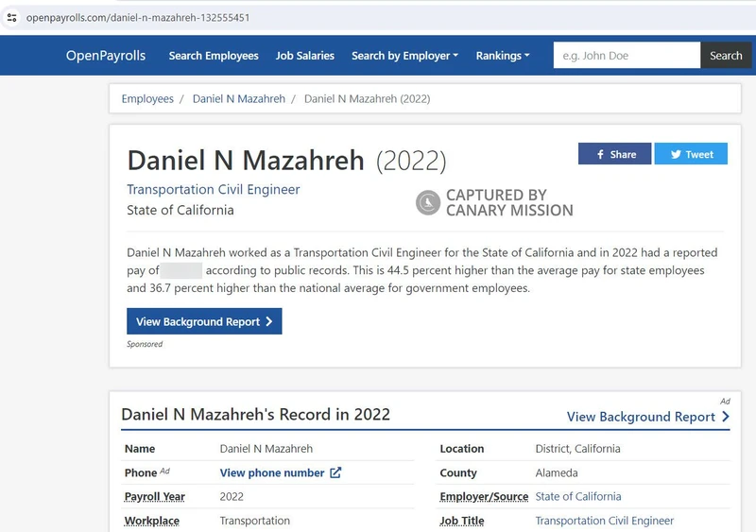Expand Rankings dropdown menu

click(x=503, y=56)
